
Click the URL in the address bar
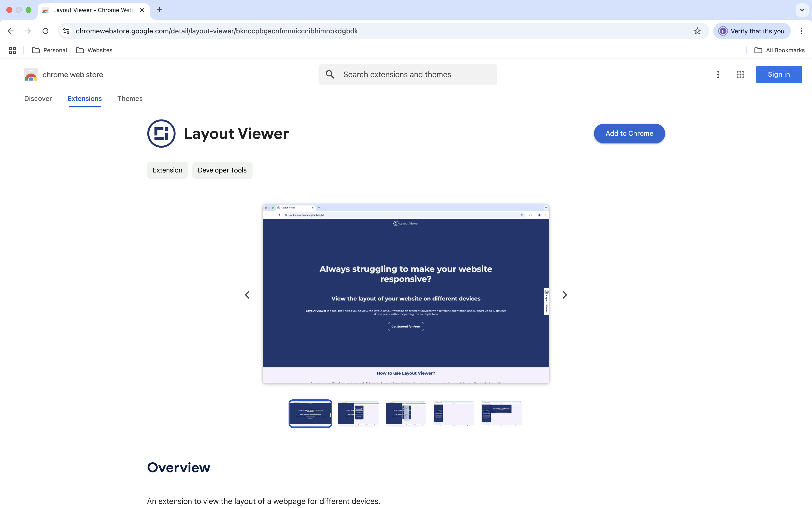[217, 31]
